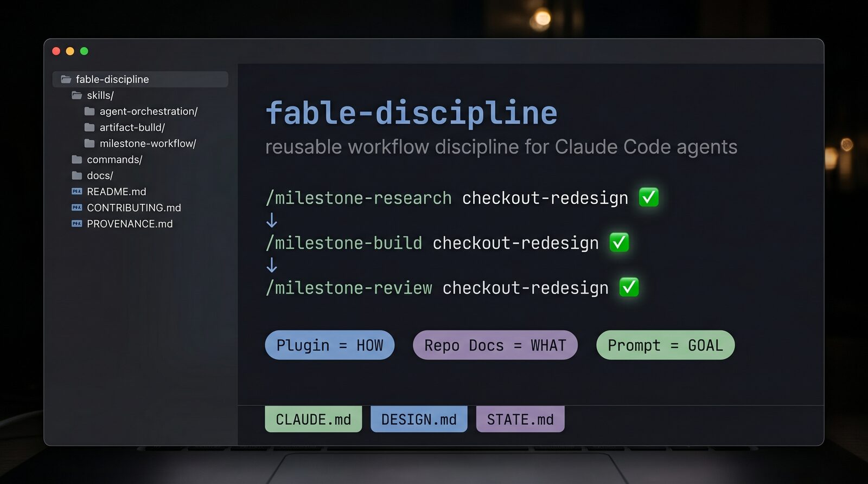Click the green checkmark after milestone-review line
This screenshot has width=868, height=484.
(x=629, y=287)
